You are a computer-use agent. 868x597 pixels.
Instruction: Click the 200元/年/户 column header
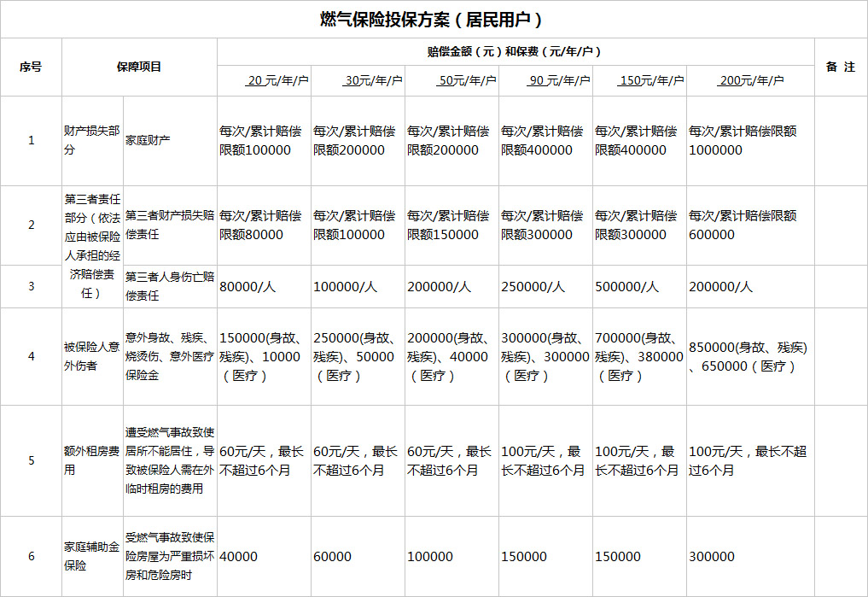click(750, 81)
